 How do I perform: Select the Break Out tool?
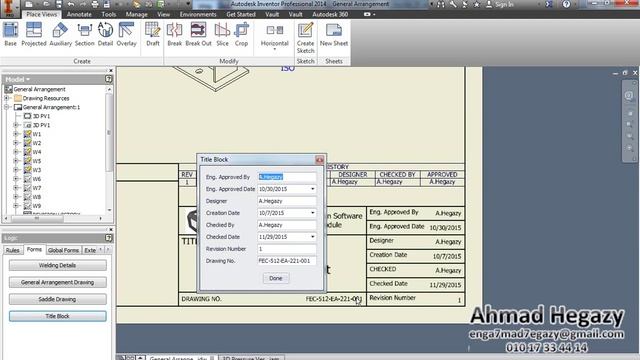point(198,34)
